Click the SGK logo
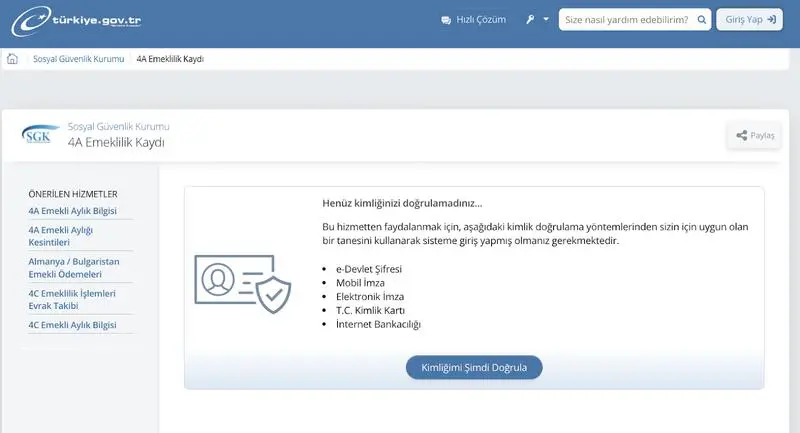 click(x=40, y=135)
